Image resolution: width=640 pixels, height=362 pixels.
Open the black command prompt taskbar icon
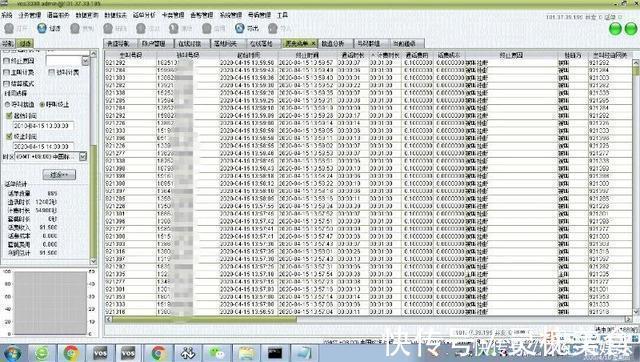coord(275,353)
